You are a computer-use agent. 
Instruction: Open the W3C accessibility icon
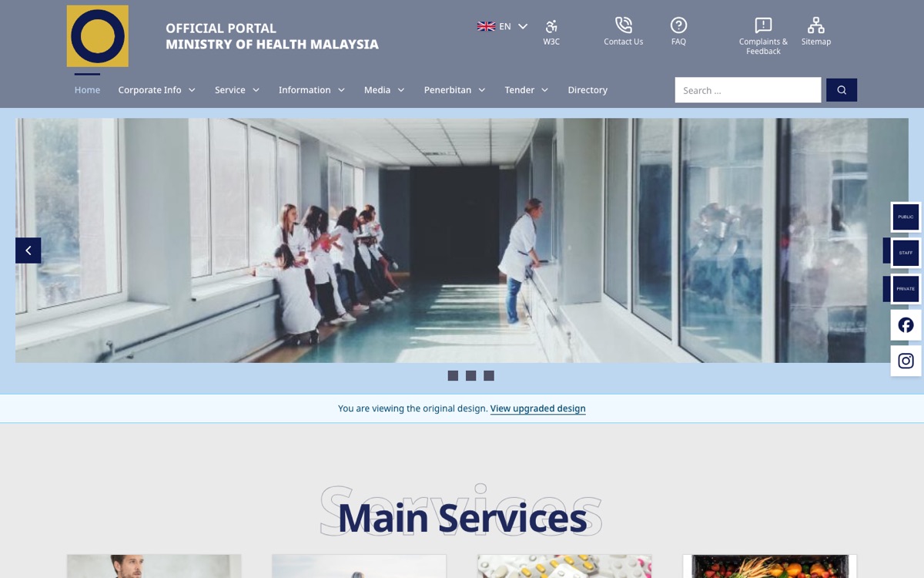coord(551,26)
